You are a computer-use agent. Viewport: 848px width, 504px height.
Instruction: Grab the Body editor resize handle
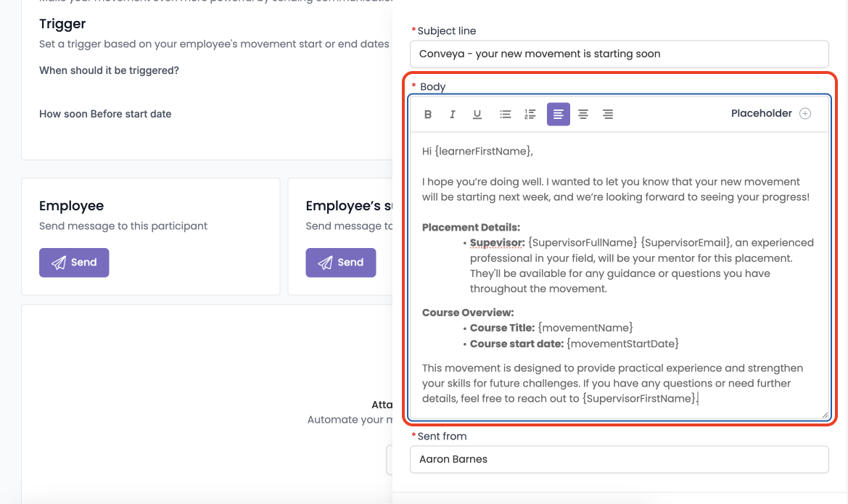(x=825, y=415)
